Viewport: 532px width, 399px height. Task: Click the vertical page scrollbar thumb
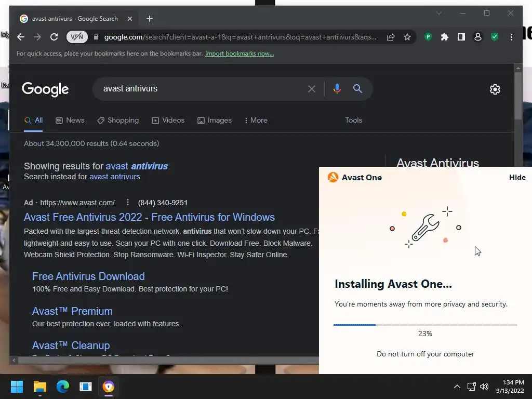[518, 96]
